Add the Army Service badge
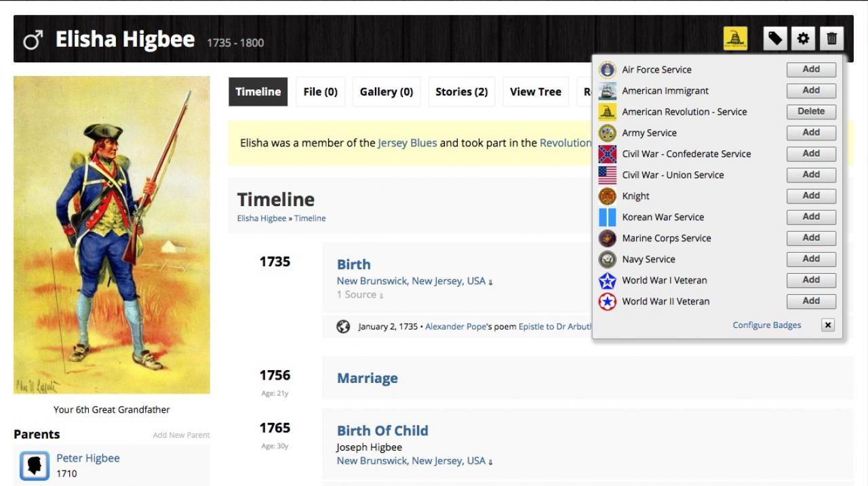Screen dimensions: 868x486 (x=811, y=132)
